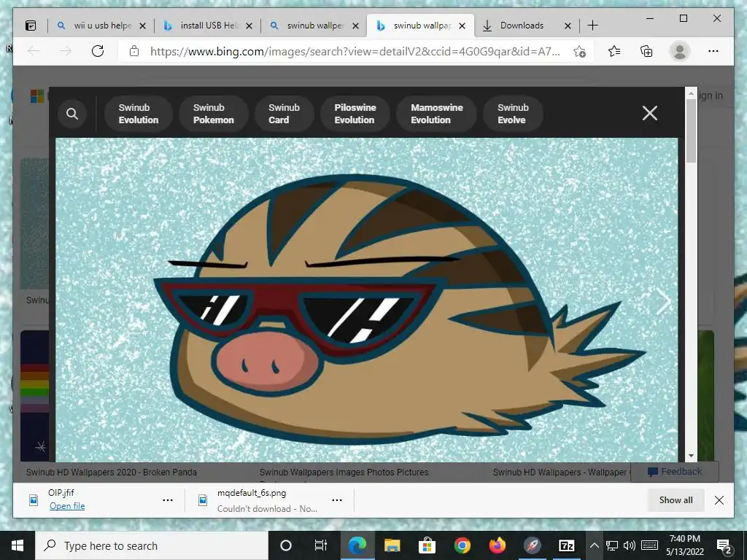Open the Favorites list icon
Image resolution: width=747 pixels, height=560 pixels.
[614, 51]
